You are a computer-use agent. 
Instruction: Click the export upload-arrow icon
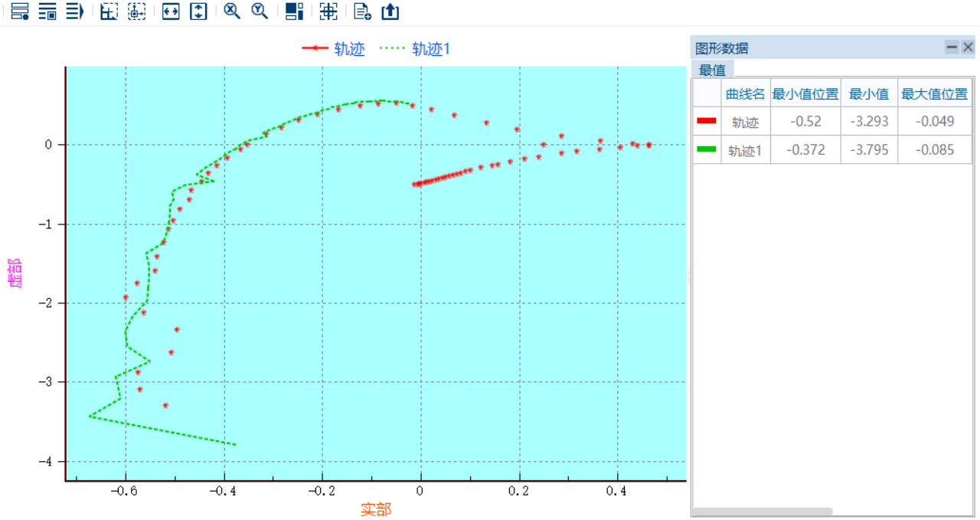pyautogui.click(x=390, y=11)
